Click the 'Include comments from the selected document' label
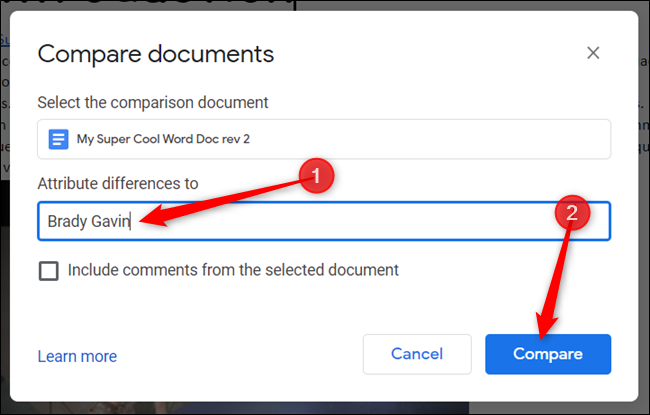The image size is (650, 415). pos(233,270)
